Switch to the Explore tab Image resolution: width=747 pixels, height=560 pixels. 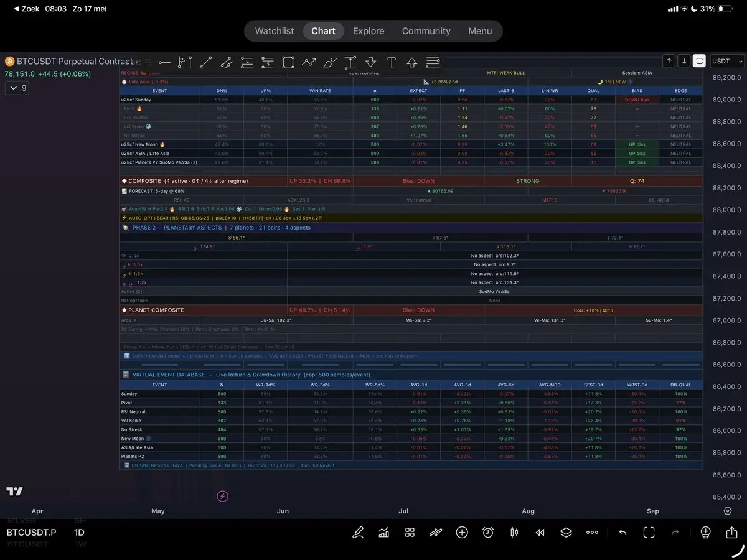[369, 31]
